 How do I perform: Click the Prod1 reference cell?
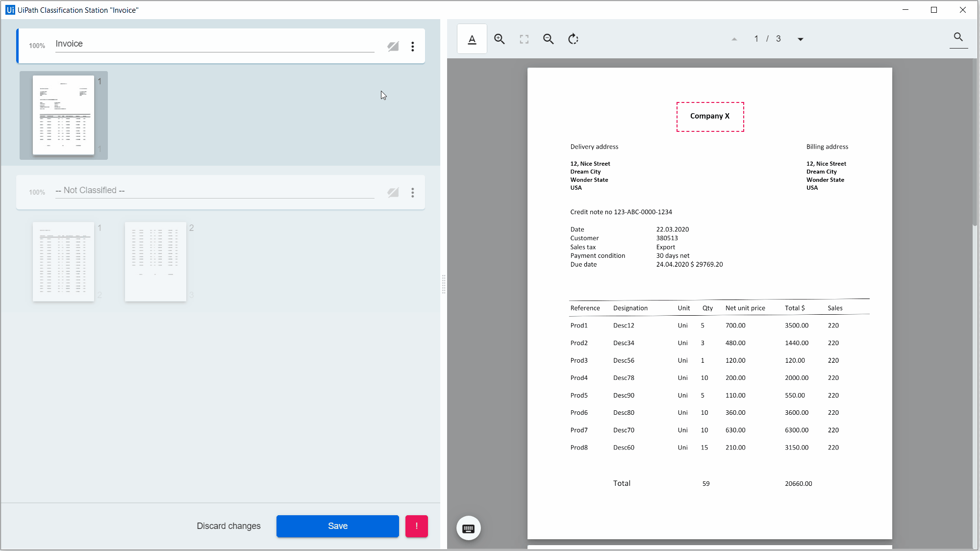[579, 326]
